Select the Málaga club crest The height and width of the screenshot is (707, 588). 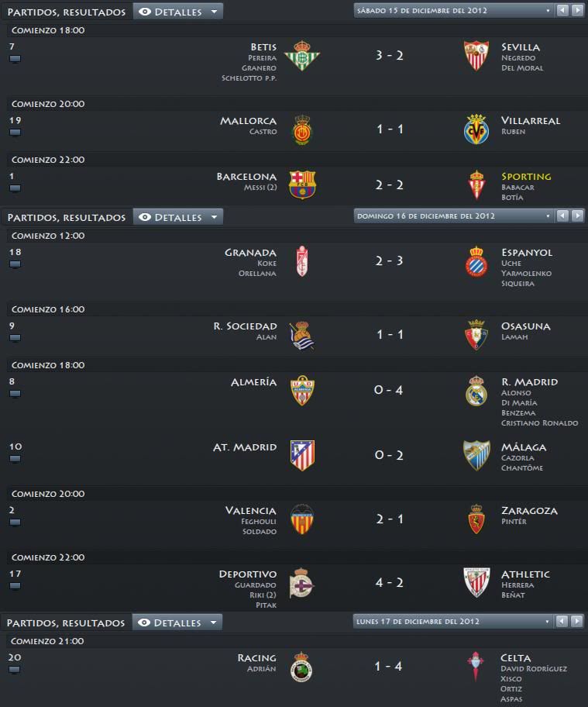(x=476, y=455)
